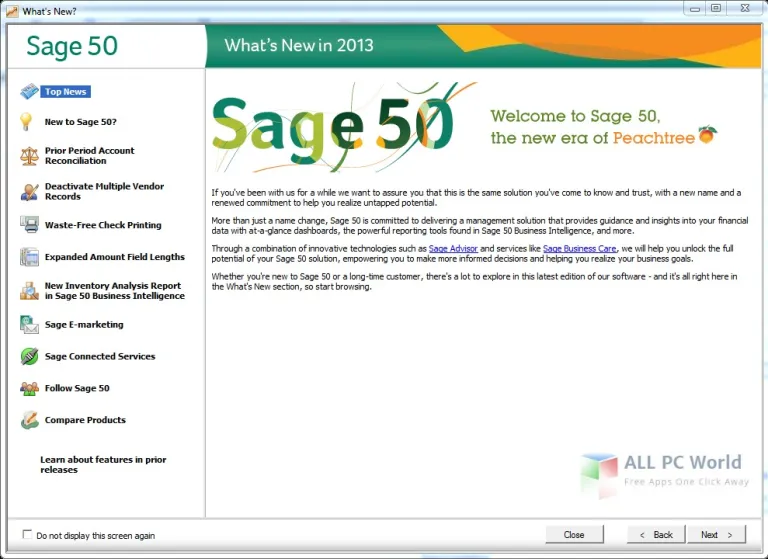The image size is (768, 559).
Task: Click the Expanded Amount Field Lengths icon
Action: [x=28, y=257]
